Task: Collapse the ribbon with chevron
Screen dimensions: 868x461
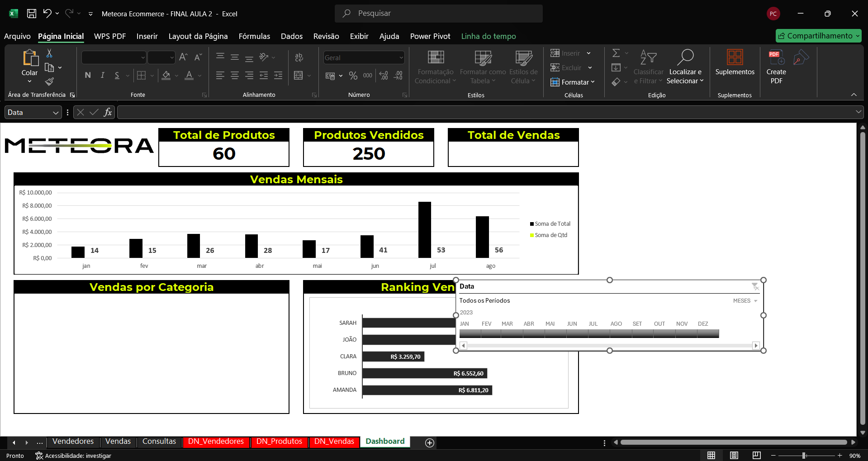Action: [854, 95]
